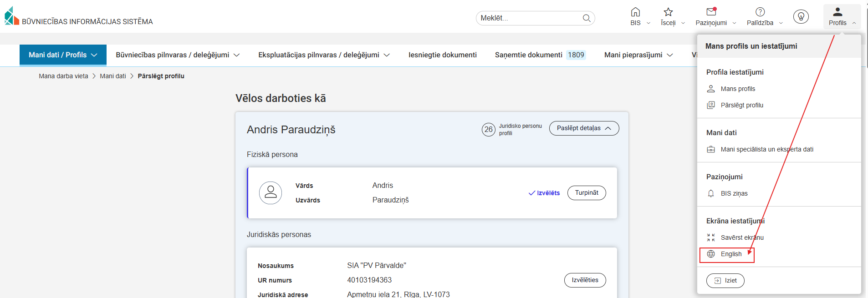Viewport: 868px width, 298px height.
Task: Click the Palīdzība question mark icon
Action: (x=760, y=12)
